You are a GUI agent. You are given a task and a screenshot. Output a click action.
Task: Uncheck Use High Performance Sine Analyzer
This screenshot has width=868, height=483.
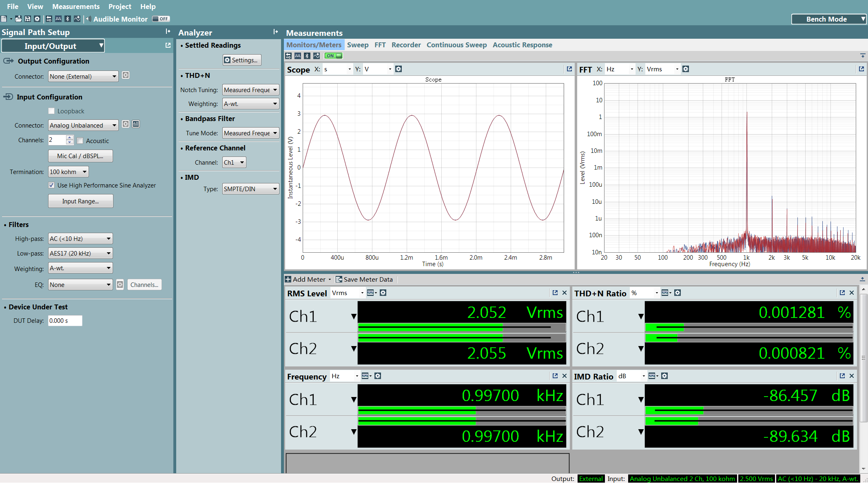pos(51,185)
